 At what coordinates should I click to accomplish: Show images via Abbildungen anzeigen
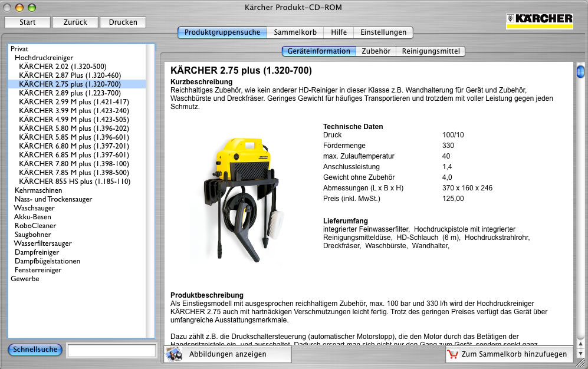click(228, 354)
